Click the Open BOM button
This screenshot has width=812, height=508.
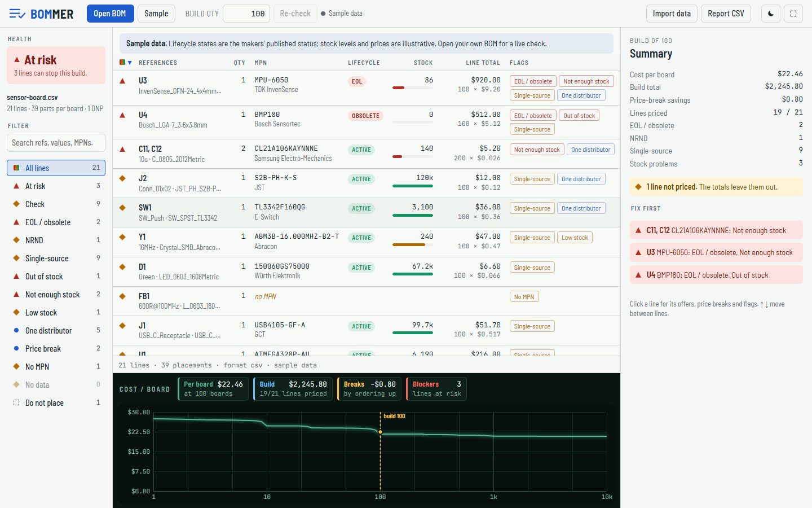[x=110, y=14]
